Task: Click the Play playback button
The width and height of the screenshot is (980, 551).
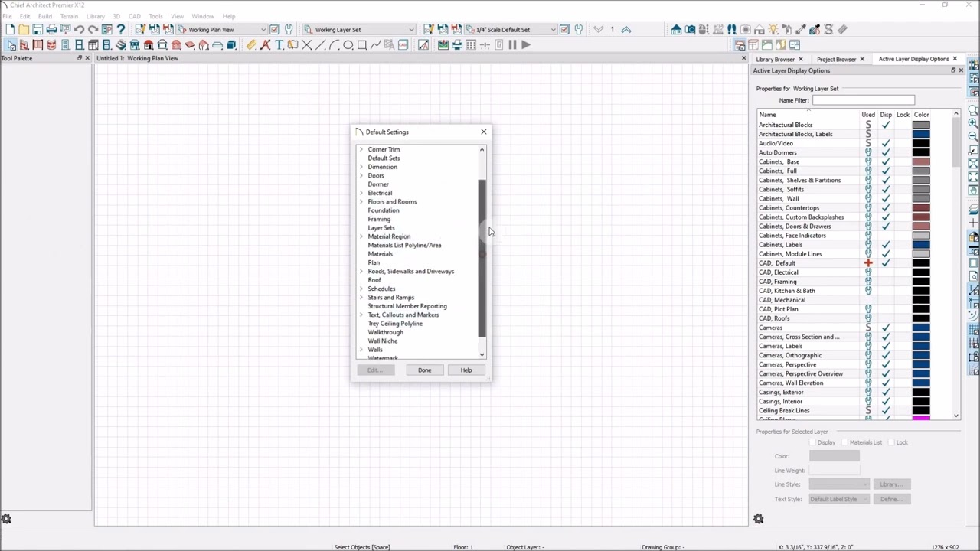Action: 526,45
